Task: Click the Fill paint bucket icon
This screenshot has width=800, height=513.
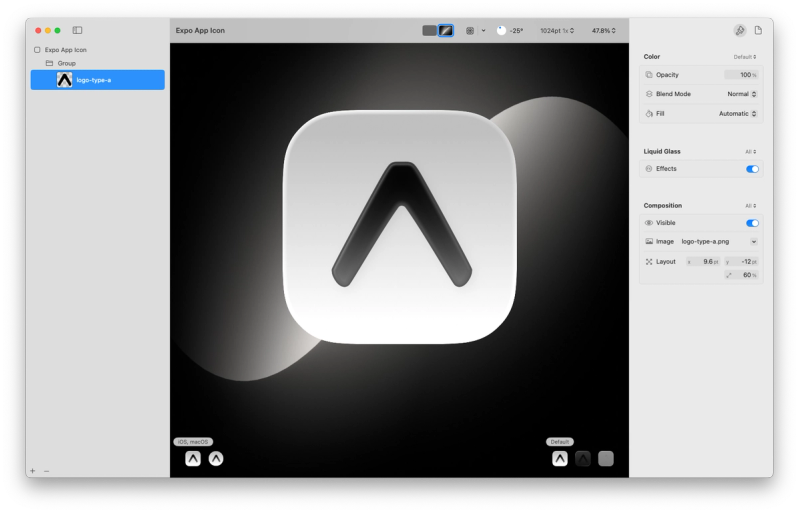Action: pyautogui.click(x=649, y=113)
